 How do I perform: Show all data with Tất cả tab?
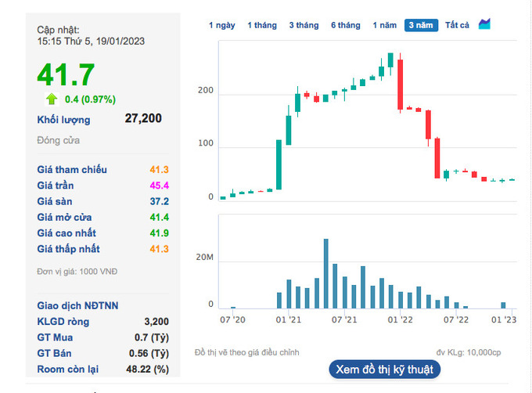pyautogui.click(x=457, y=26)
